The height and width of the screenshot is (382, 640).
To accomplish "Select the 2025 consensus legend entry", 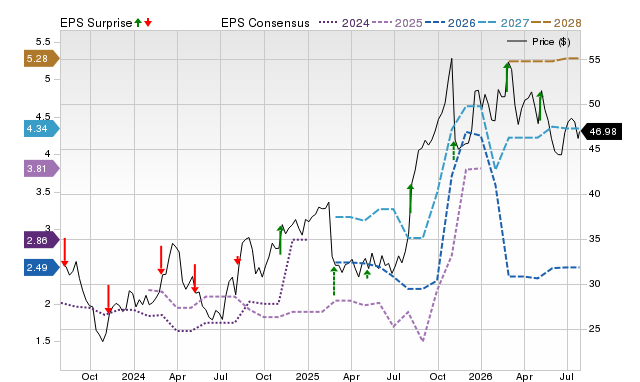I will point(397,23).
